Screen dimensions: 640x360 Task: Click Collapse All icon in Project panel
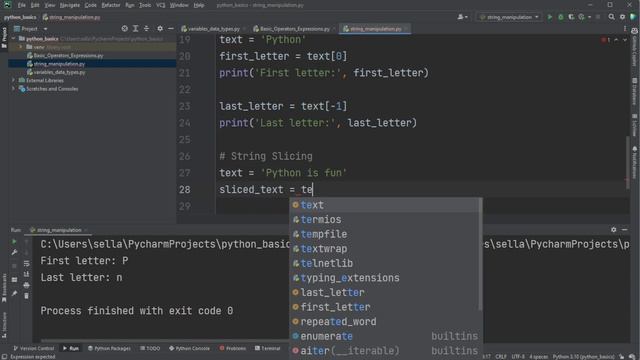coord(147,29)
